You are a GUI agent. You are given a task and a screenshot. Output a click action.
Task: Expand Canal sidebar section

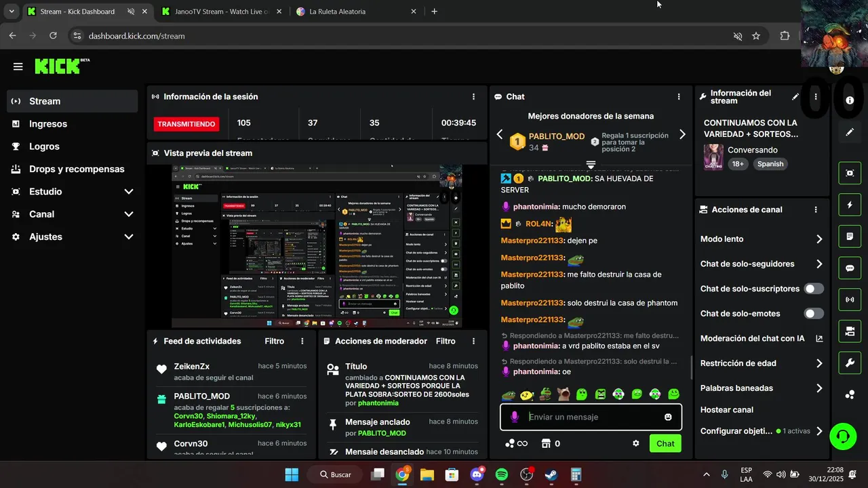[x=129, y=214]
